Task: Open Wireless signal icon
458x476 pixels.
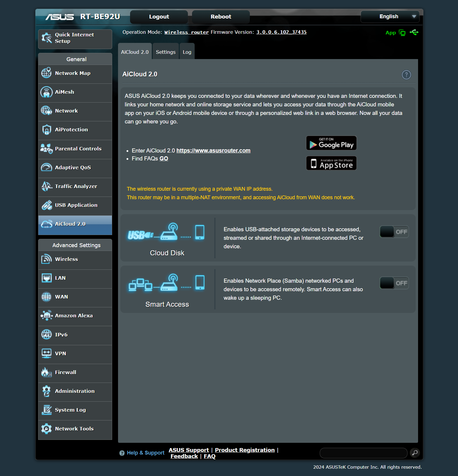Action: tap(46, 259)
